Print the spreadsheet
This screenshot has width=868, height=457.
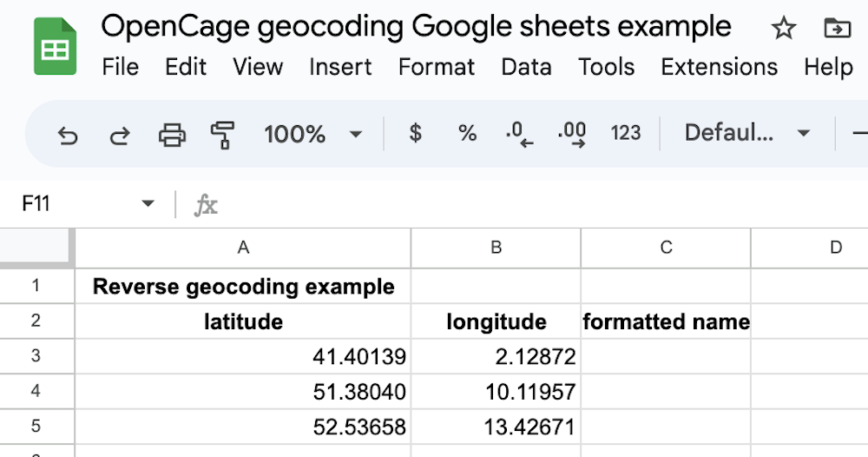point(172,135)
